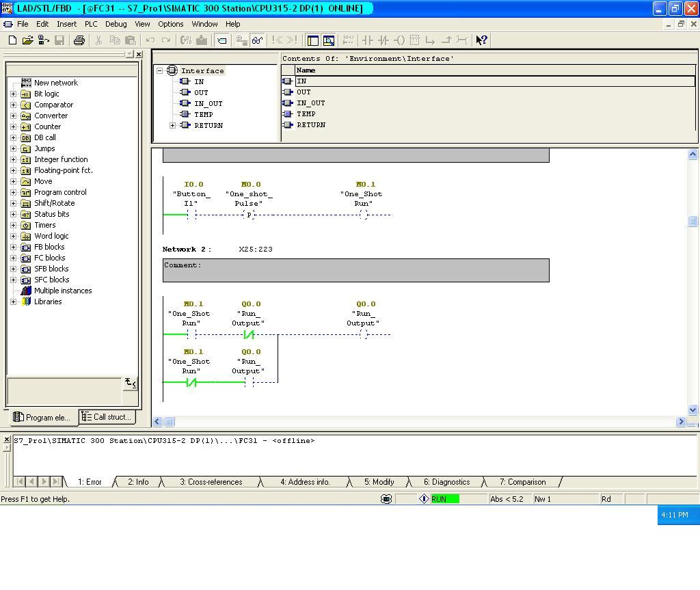Activate the Help pointer arrow icon
Viewport: 700px width, 590px height.
pyautogui.click(x=479, y=40)
